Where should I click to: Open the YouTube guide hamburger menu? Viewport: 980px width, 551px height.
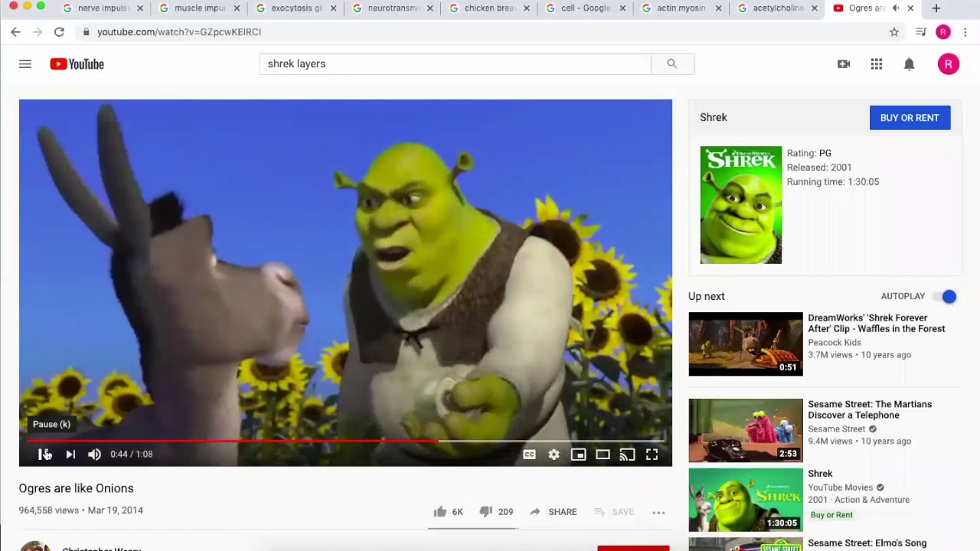(x=25, y=64)
